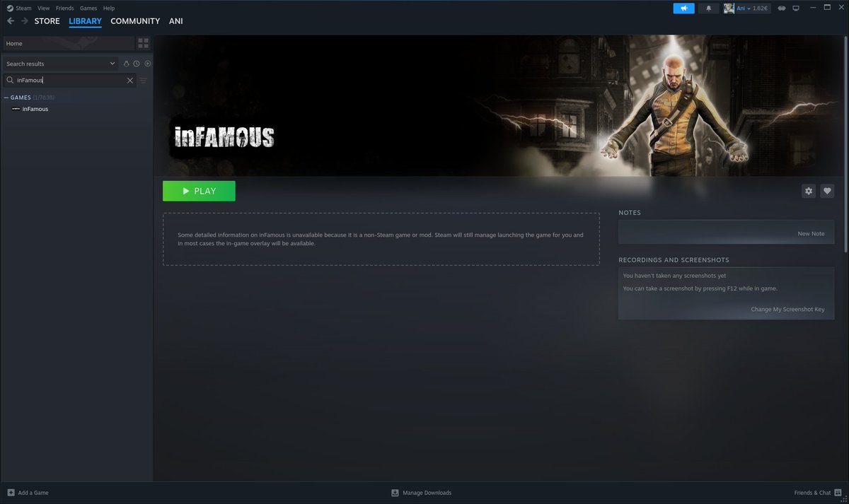Click Change My Screenshot Key
849x504 pixels.
[787, 309]
